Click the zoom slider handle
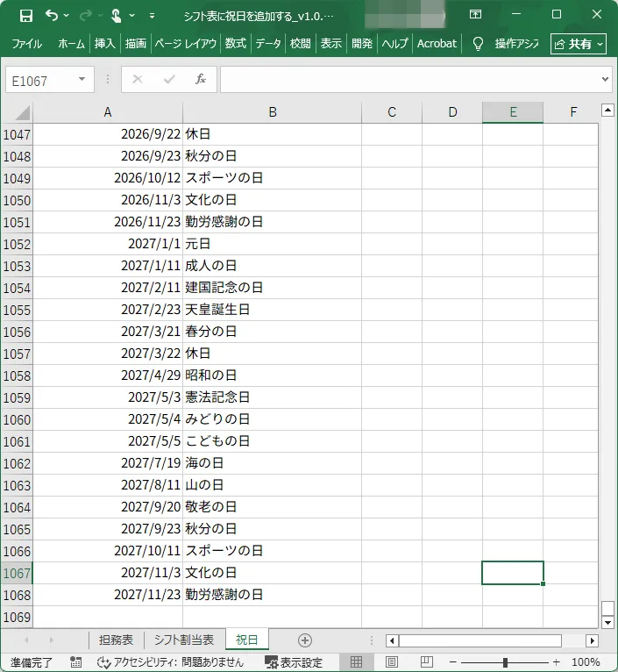Screen dimensions: 618x672 pos(505,662)
